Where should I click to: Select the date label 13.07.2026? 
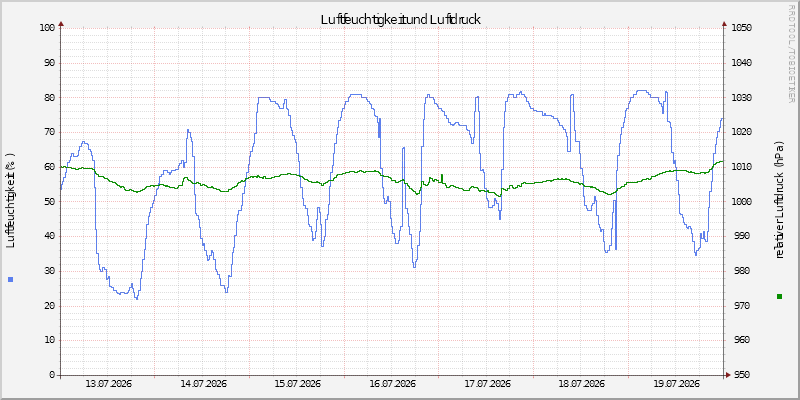(109, 384)
